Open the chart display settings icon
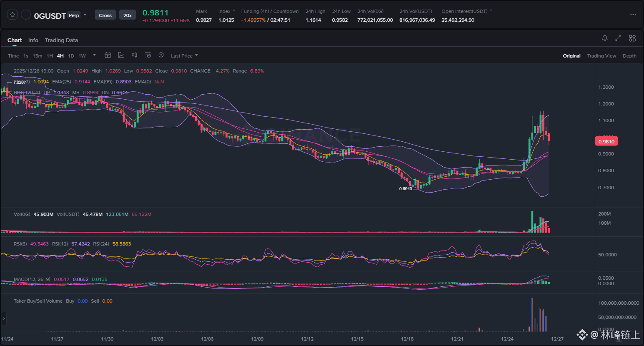 pyautogui.click(x=148, y=55)
